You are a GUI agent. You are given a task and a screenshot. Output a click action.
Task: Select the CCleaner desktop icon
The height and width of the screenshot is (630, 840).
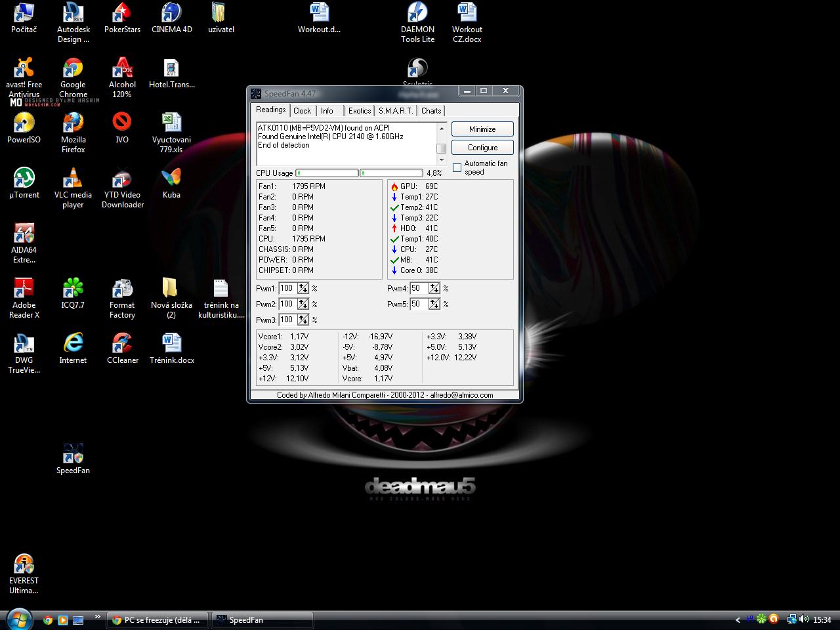[122, 344]
